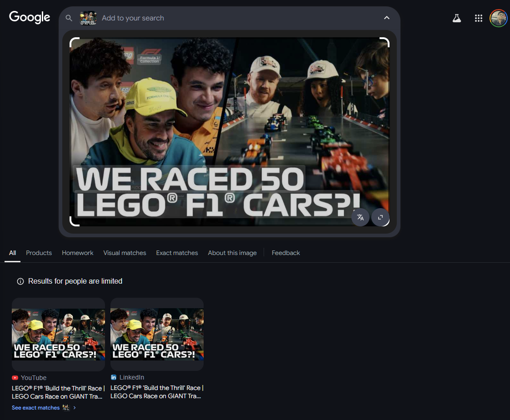The height and width of the screenshot is (420, 510).
Task: Click the main LEGO F1 image preview
Action: coord(229,132)
